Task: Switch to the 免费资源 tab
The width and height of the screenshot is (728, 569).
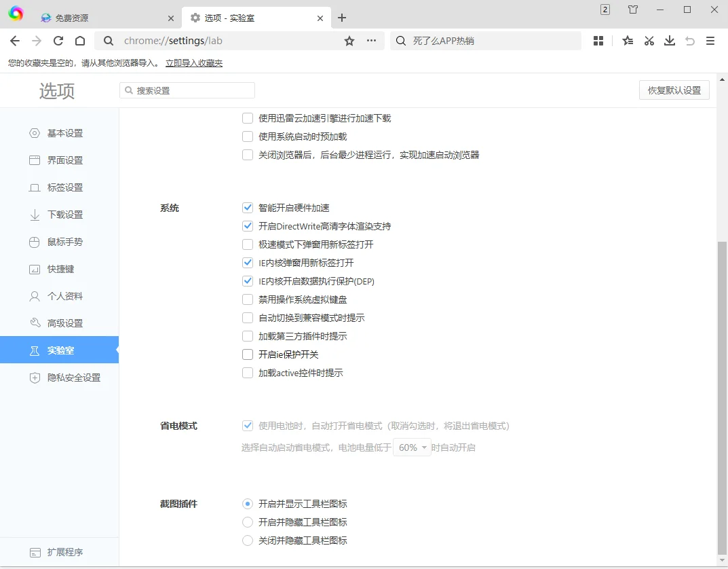Action: pos(102,18)
